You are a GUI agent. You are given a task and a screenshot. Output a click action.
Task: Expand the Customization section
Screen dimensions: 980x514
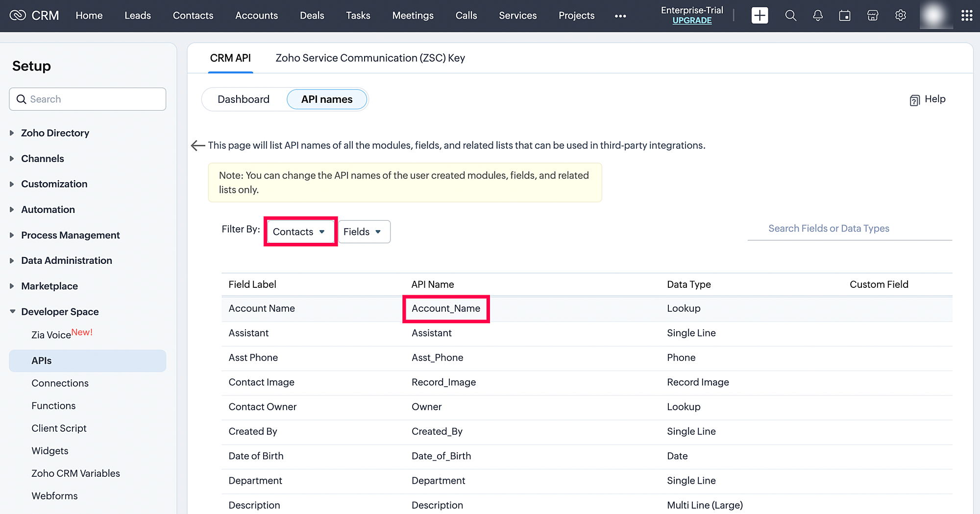tap(54, 184)
